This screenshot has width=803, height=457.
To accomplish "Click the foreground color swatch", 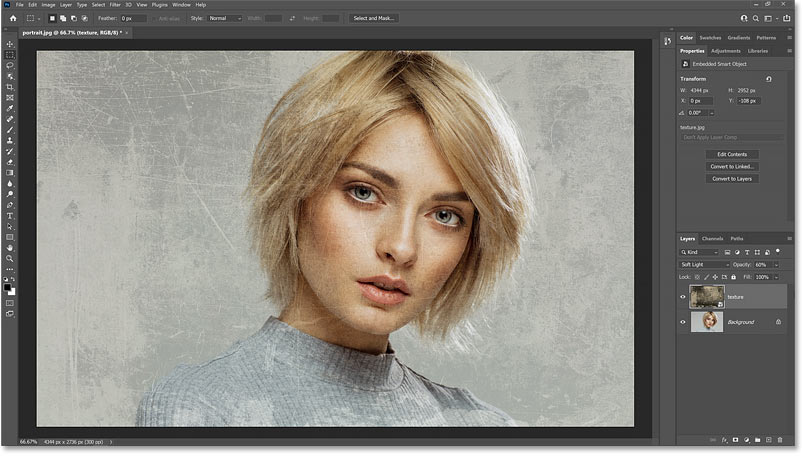I will tap(8, 287).
